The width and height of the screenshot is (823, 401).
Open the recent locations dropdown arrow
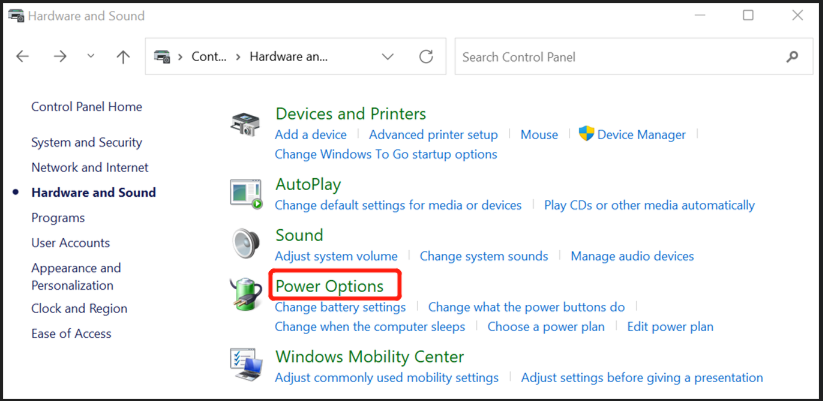[91, 57]
